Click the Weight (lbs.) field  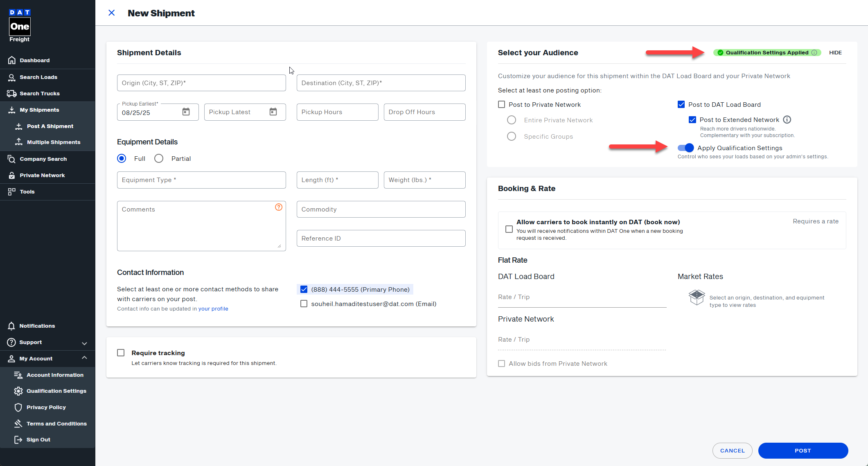click(425, 180)
